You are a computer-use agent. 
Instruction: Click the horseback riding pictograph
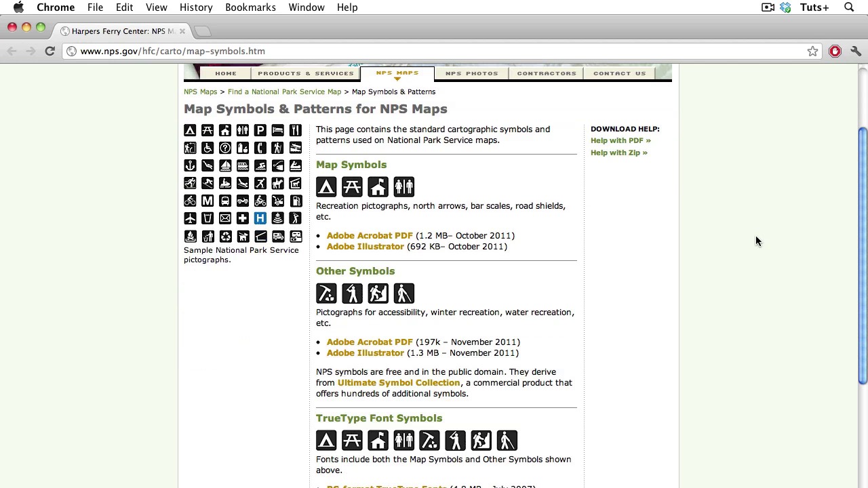[278, 183]
